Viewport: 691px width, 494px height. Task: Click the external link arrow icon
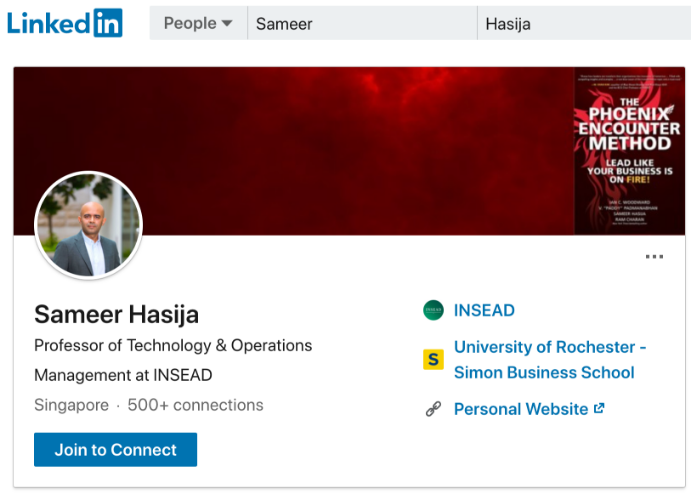[599, 408]
